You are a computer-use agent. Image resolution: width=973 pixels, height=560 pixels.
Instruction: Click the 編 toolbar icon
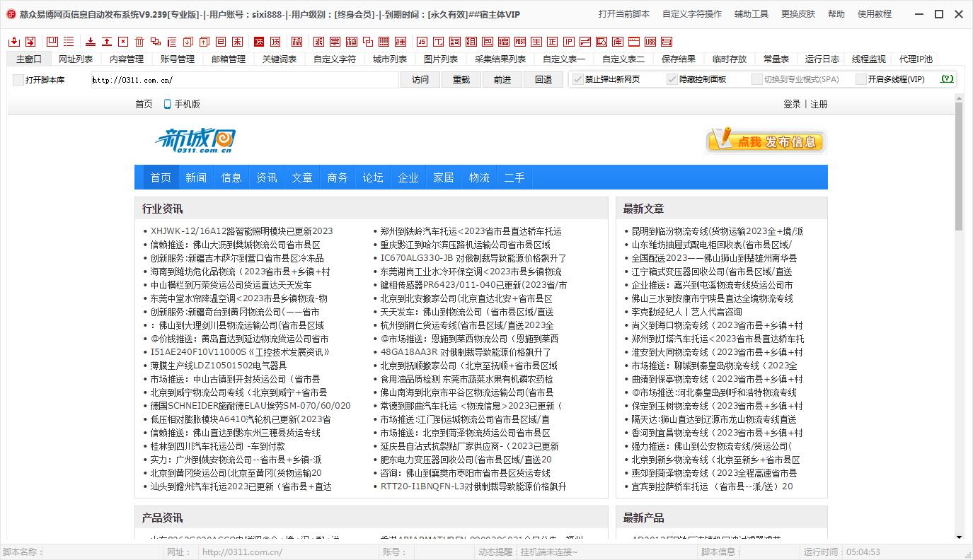(504, 42)
